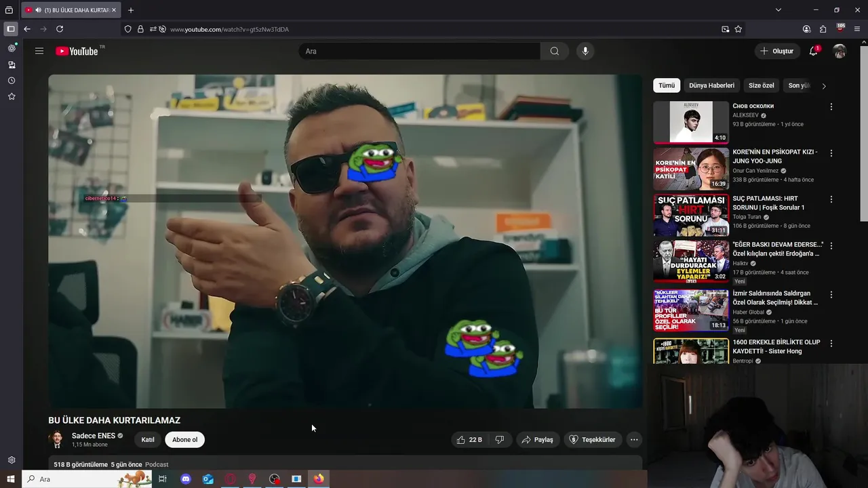868x488 pixels.
Task: Subscribe with the Abone ol button
Action: [184, 440]
